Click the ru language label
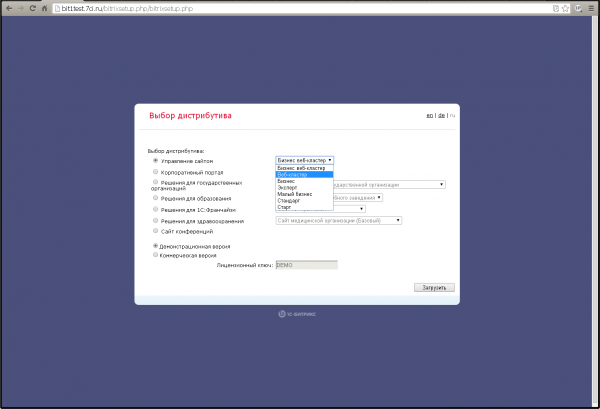 [x=452, y=115]
